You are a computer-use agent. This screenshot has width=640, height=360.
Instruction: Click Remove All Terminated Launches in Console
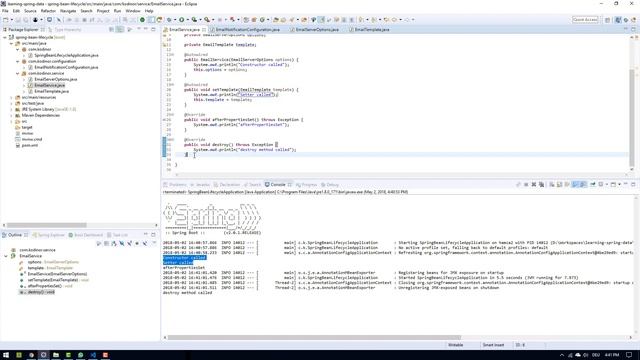coord(542,184)
